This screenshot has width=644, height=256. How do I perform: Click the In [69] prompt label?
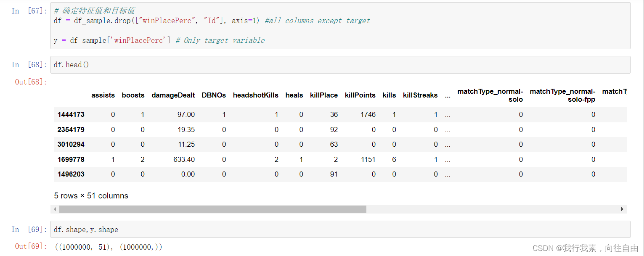click(29, 230)
